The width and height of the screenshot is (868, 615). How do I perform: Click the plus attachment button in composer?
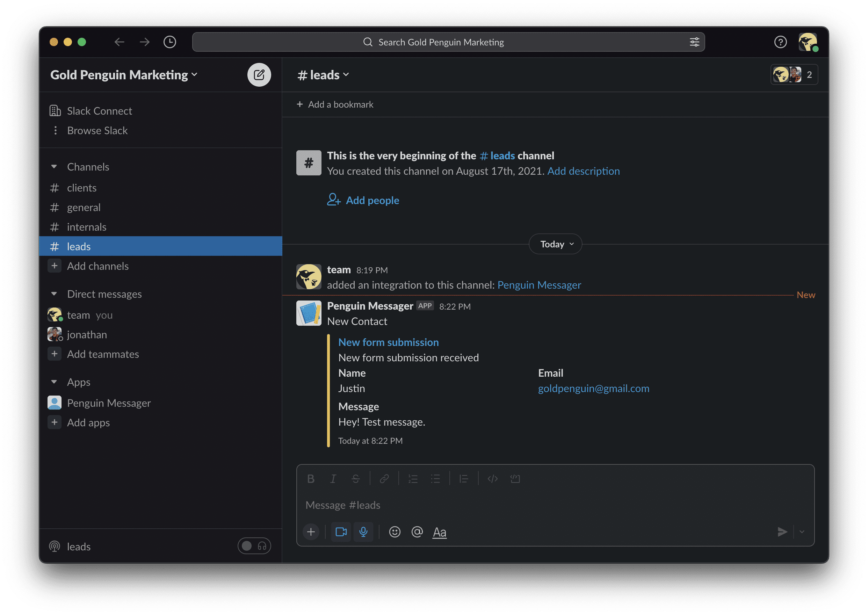[x=311, y=532]
